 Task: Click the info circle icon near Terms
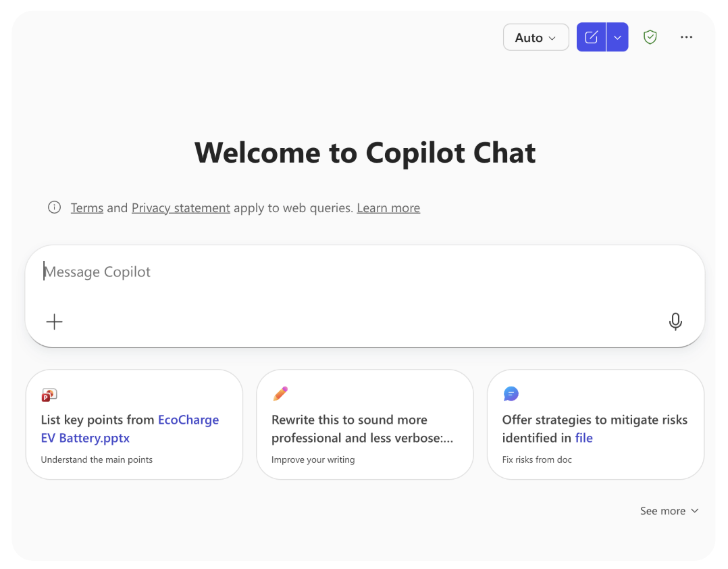tap(54, 207)
